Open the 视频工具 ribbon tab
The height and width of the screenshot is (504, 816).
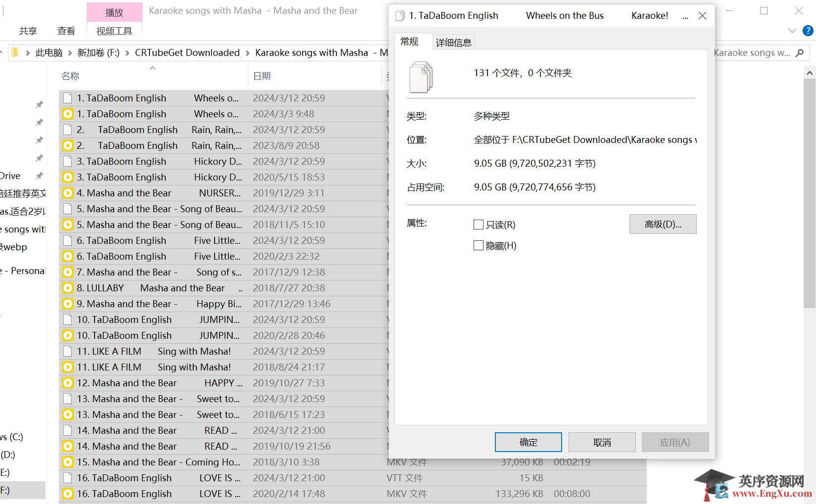114,31
